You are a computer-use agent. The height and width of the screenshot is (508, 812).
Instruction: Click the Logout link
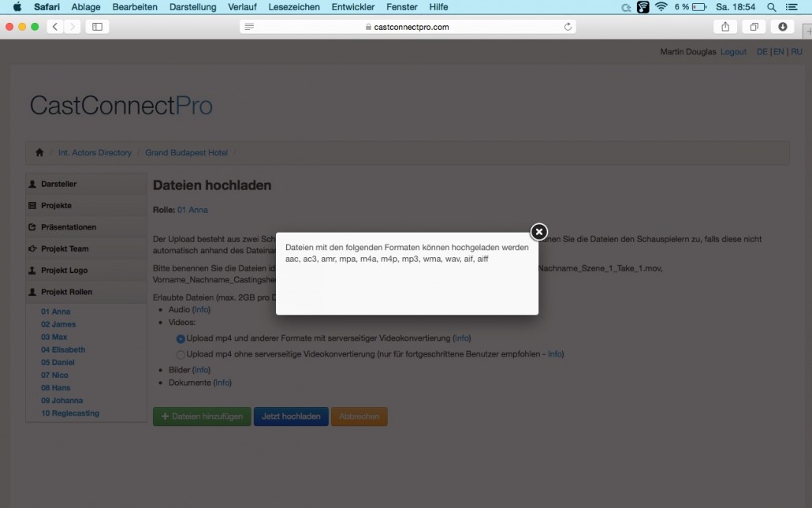click(733, 52)
